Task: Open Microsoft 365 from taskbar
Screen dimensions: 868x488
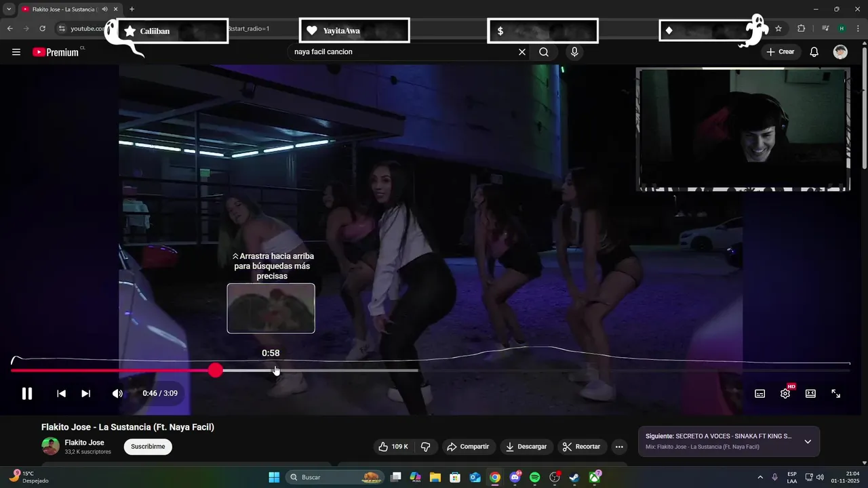Action: click(x=416, y=477)
